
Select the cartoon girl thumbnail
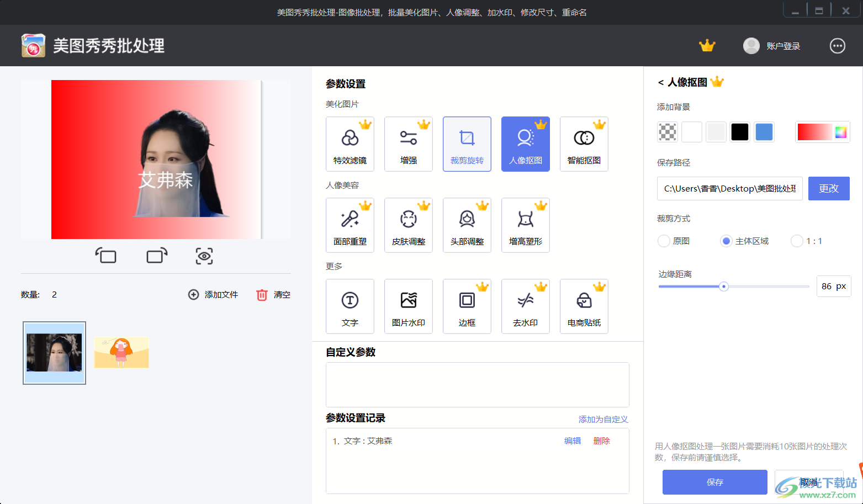pyautogui.click(x=121, y=352)
